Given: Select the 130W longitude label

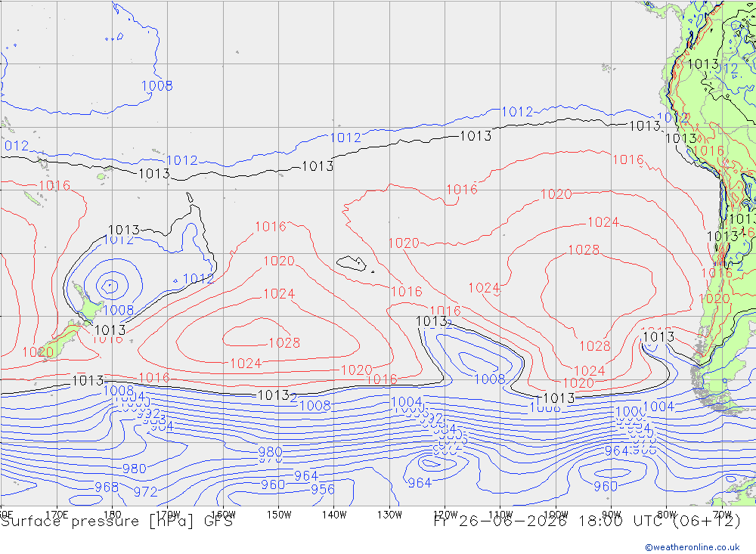Looking at the screenshot, I should point(389,515).
